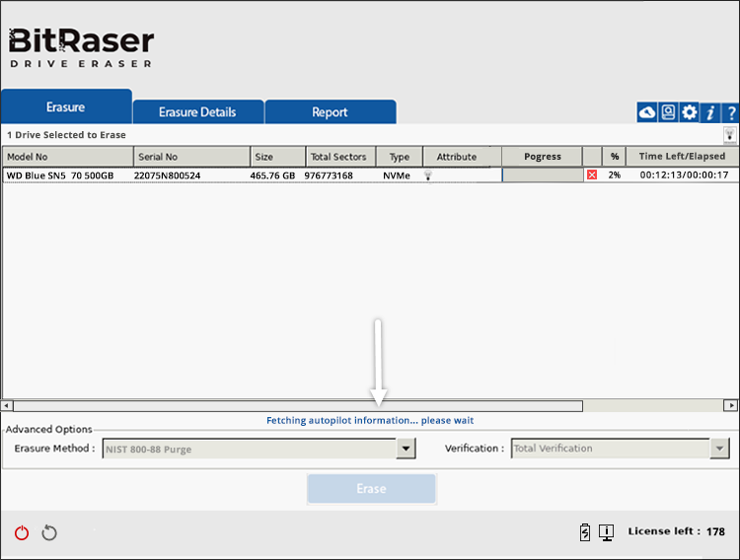Click the restart arrow icon
740x560 pixels.
(49, 532)
